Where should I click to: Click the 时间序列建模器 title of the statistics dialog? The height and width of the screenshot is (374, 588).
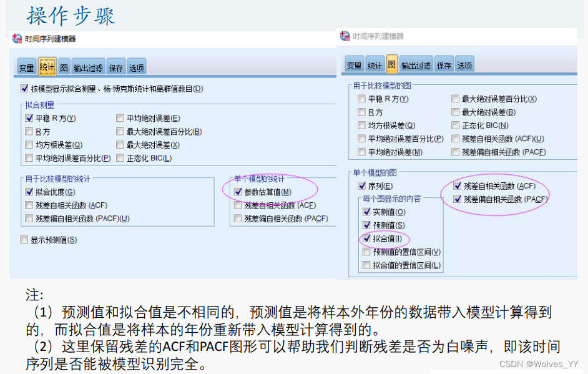pyautogui.click(x=51, y=39)
